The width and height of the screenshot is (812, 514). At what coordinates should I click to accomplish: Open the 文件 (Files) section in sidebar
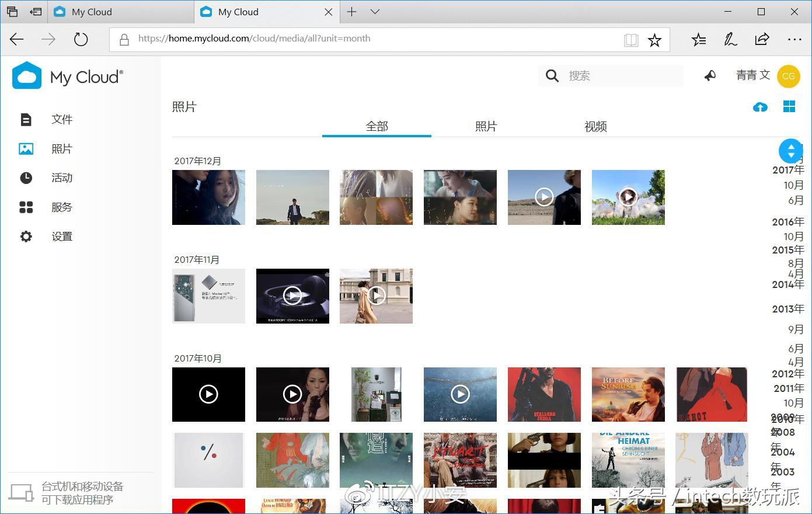coord(61,119)
